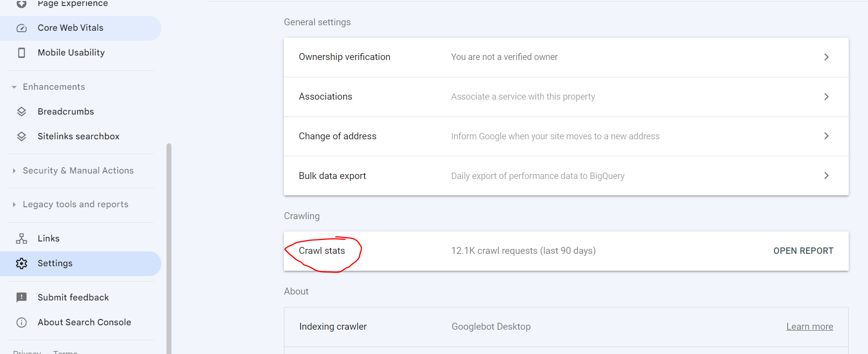The height and width of the screenshot is (354, 868).
Task: Go to Mobile Usability page
Action: [x=81, y=53]
